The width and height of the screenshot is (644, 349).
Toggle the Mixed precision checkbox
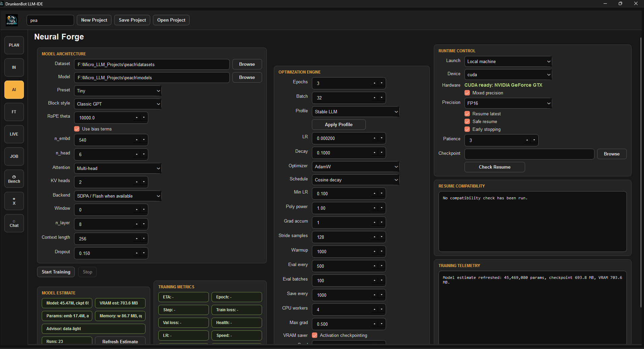coord(467,93)
